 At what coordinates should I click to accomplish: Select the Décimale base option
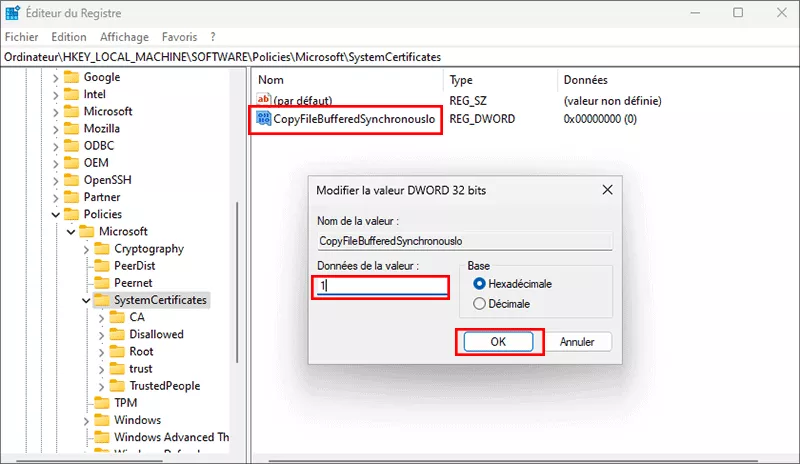click(x=480, y=304)
